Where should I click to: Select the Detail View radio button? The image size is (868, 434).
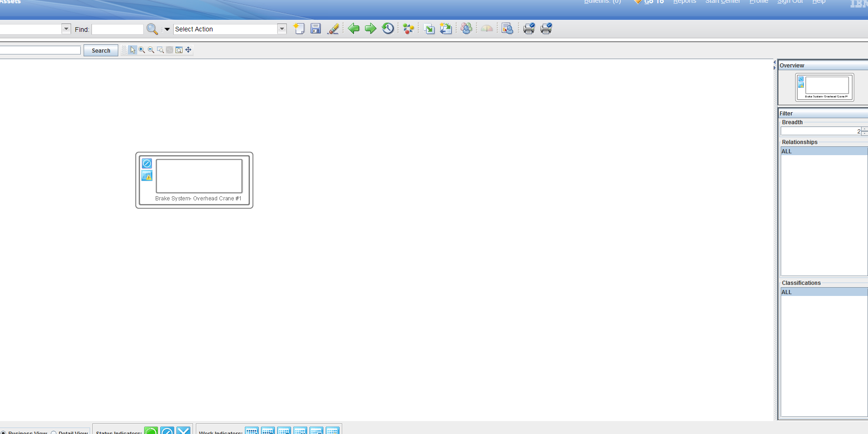54,433
